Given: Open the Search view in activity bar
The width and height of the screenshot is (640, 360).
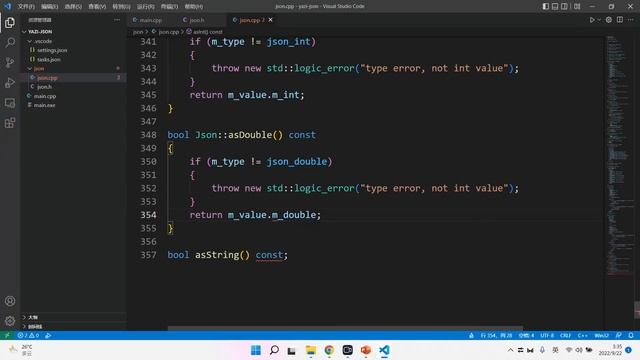Looking at the screenshot, I should [x=10, y=42].
